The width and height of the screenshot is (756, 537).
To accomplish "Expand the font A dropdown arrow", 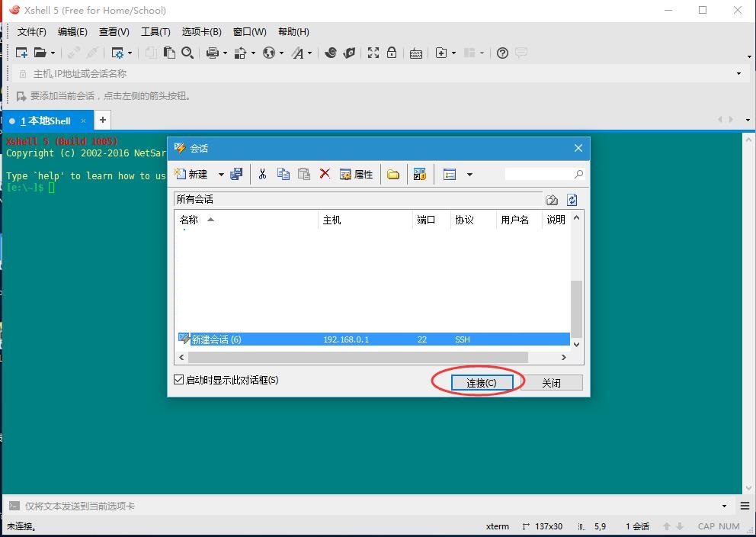I will click(309, 53).
